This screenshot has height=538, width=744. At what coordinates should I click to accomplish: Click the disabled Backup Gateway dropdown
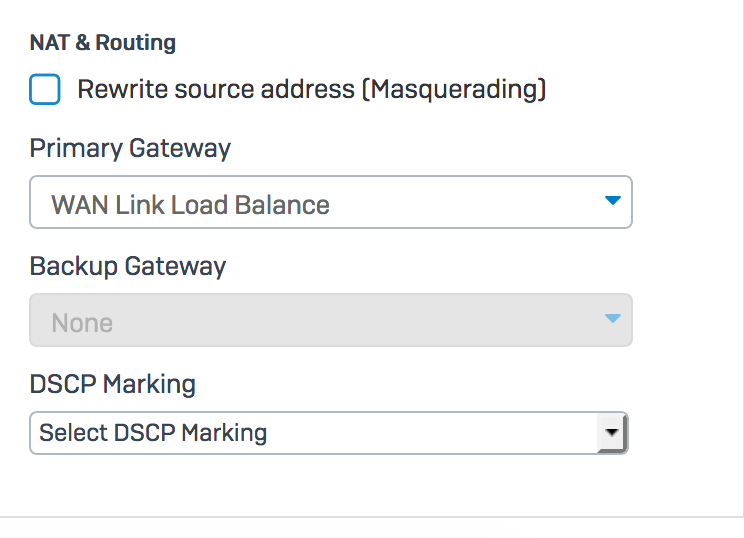[331, 320]
